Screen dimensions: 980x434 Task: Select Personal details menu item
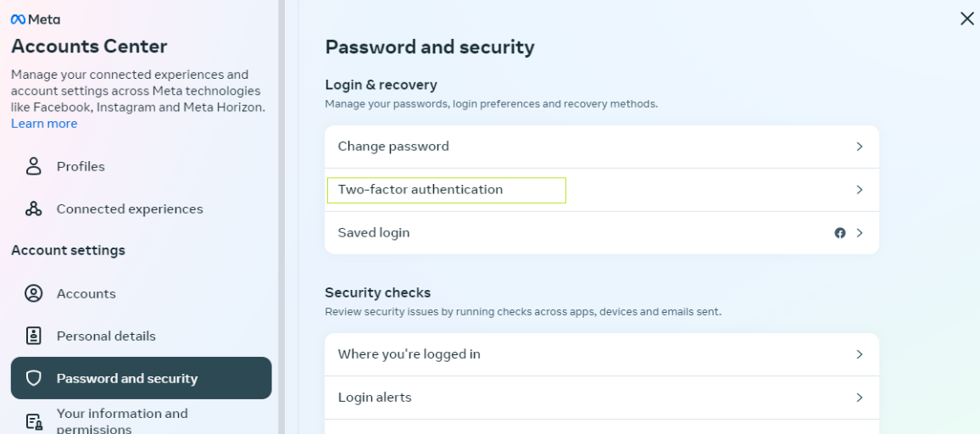(106, 336)
